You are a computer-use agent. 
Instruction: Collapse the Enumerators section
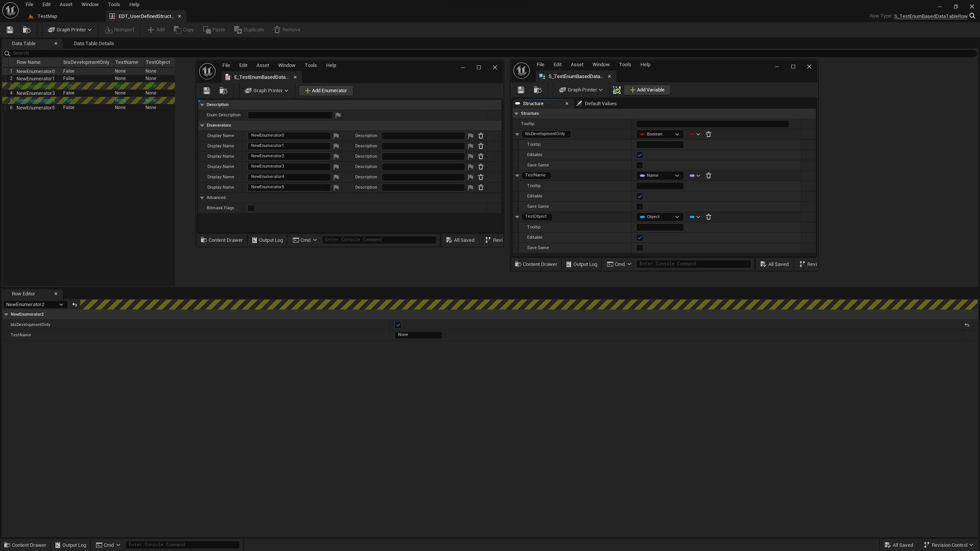coord(202,126)
